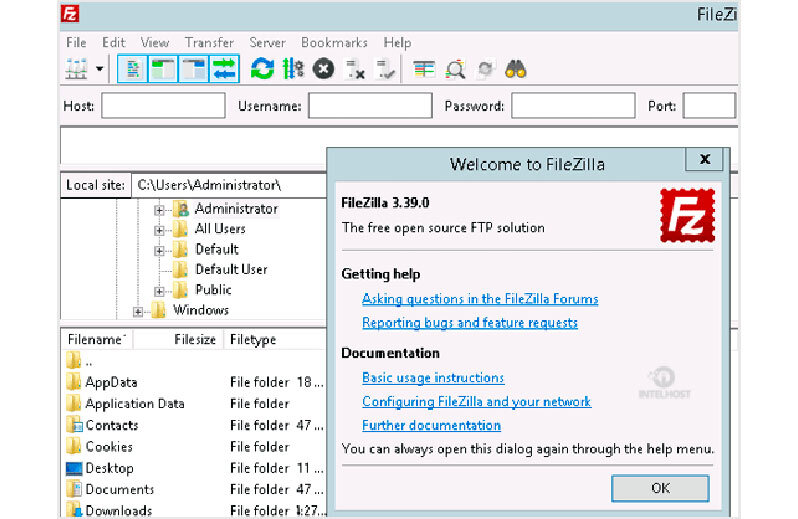Toggle message log display icon
The image size is (798, 519).
(x=132, y=69)
